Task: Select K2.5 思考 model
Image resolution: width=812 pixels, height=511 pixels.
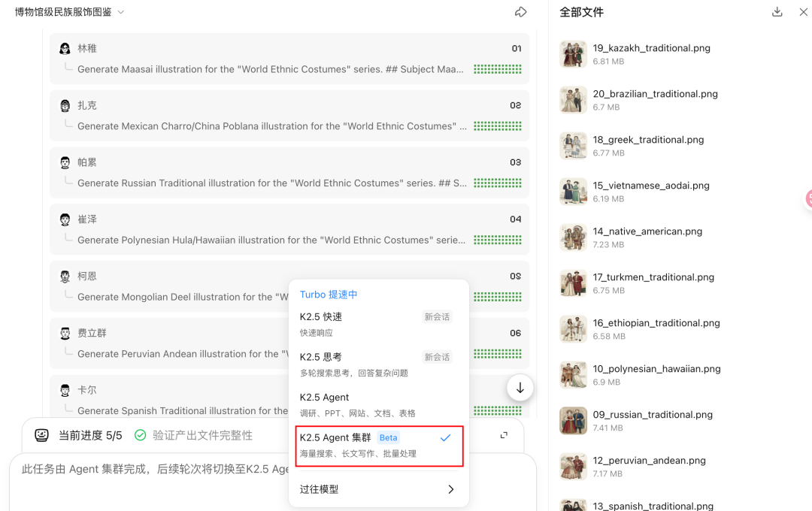Action: pos(378,364)
